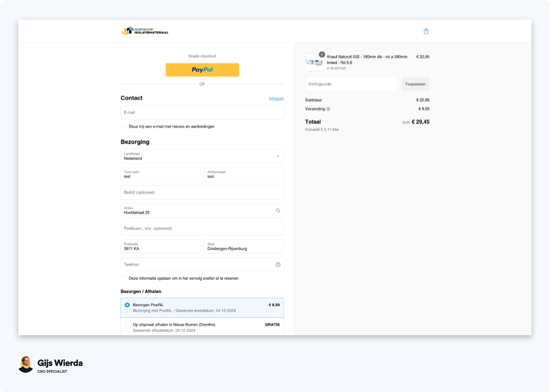Click the Inloggen link
This screenshot has height=392, width=550.
276,98
